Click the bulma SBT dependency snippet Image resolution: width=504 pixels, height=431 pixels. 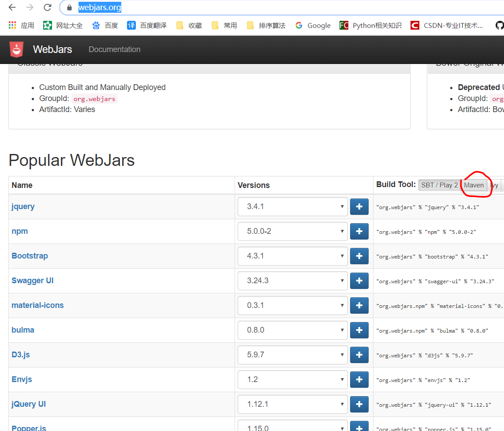coord(432,331)
